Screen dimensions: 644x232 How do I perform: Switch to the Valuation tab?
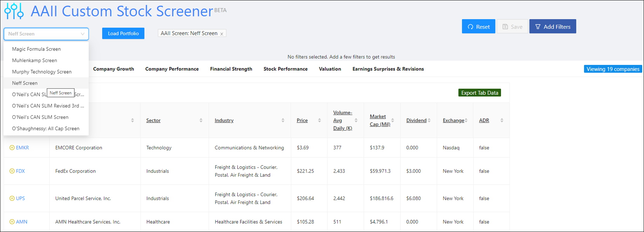pyautogui.click(x=330, y=69)
